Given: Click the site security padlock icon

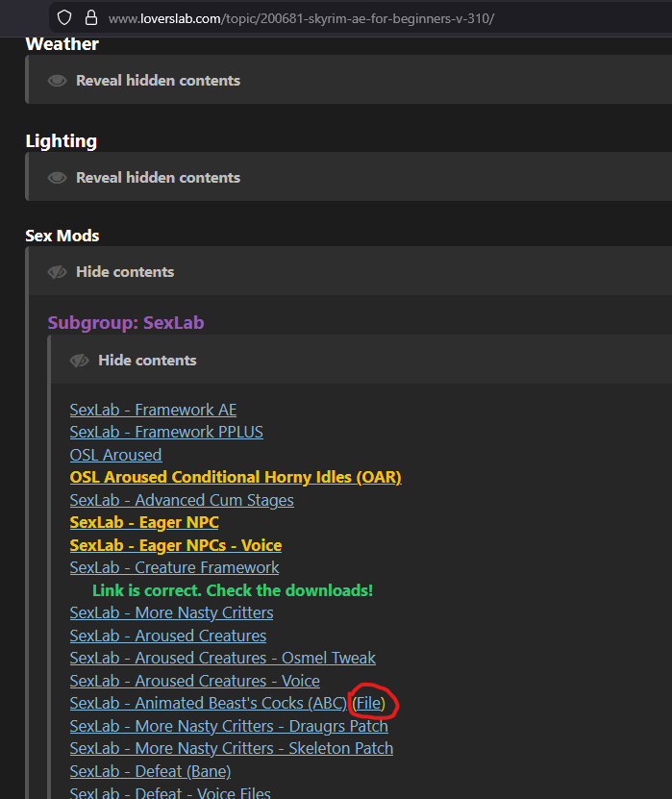Looking at the screenshot, I should (x=91, y=18).
